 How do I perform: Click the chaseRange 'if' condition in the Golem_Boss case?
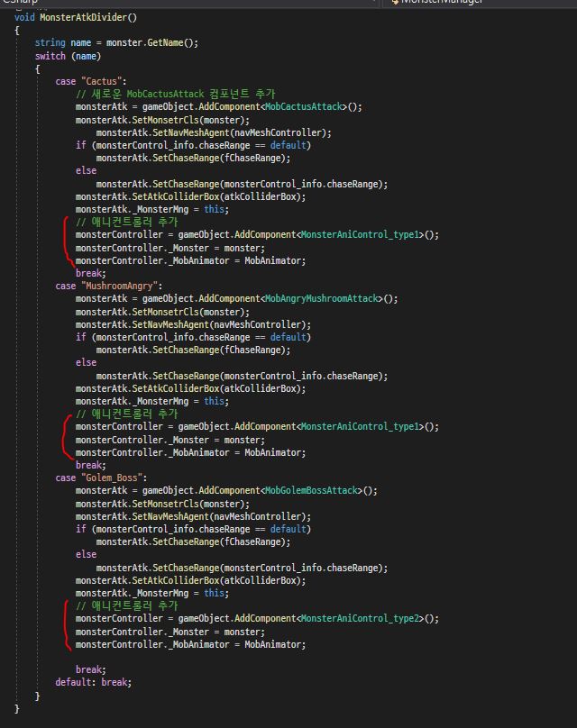[193, 529]
